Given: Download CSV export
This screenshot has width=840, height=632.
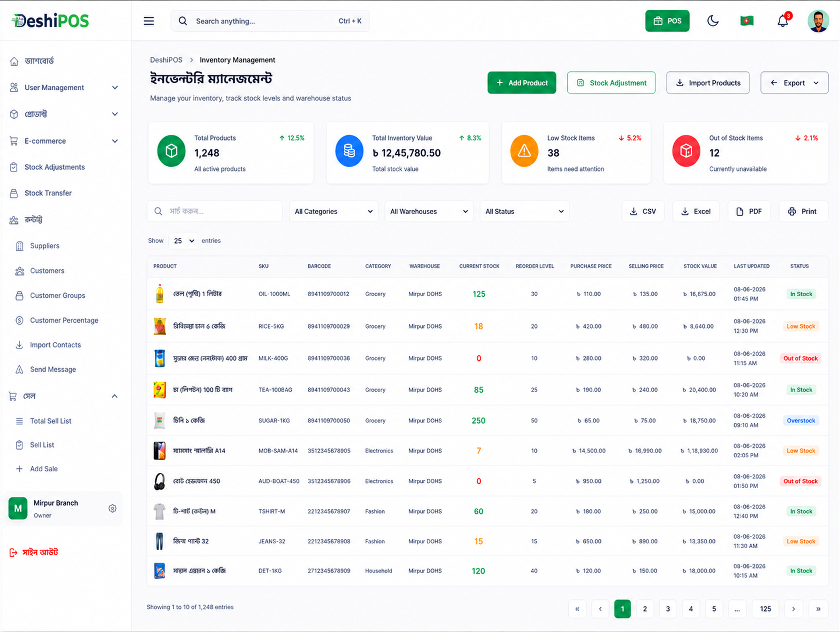Looking at the screenshot, I should [643, 211].
